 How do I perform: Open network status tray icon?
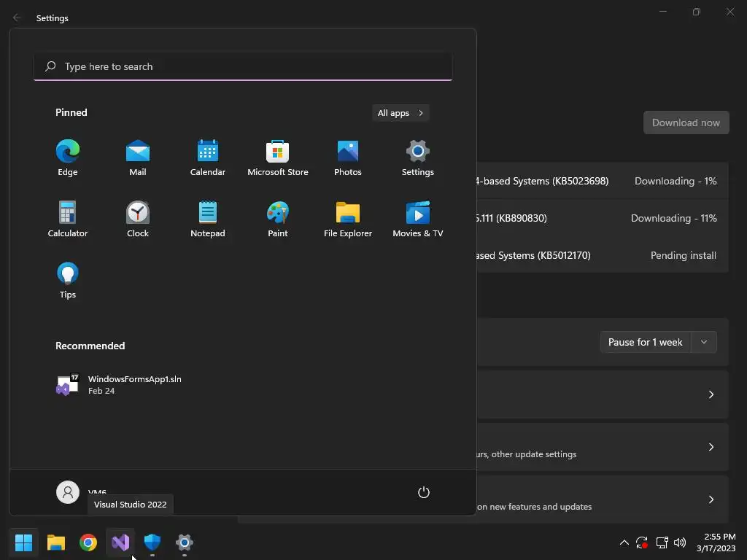(x=662, y=542)
